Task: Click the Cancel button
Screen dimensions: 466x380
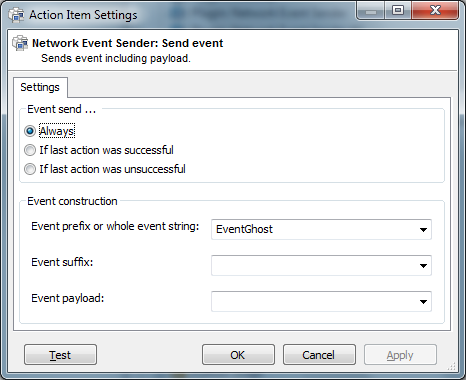Action: pos(319,355)
